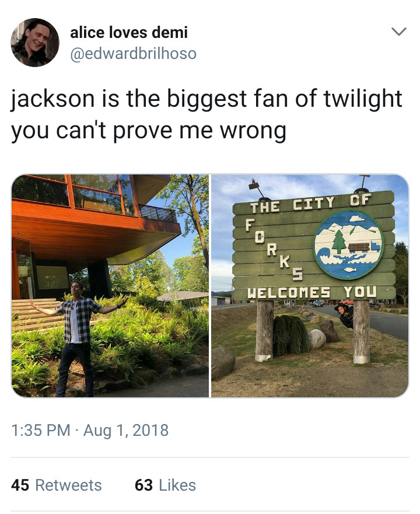Open the Forks welcome sign photo
Image resolution: width=420 pixels, height=514 pixels.
click(310, 286)
